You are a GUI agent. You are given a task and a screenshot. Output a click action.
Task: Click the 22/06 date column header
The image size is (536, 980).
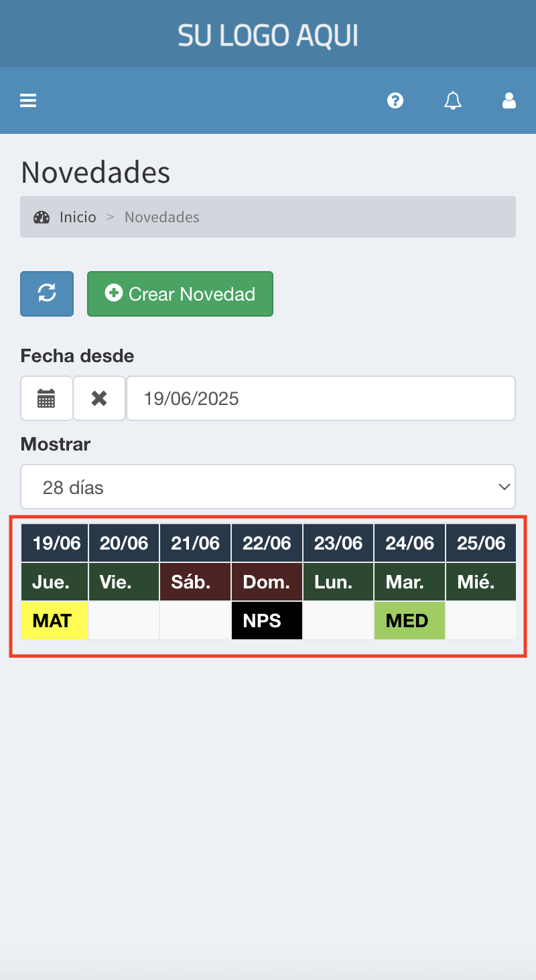tap(267, 543)
